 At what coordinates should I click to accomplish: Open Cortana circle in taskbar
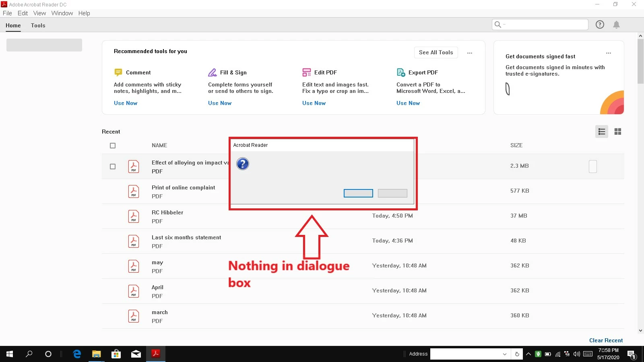point(48,354)
